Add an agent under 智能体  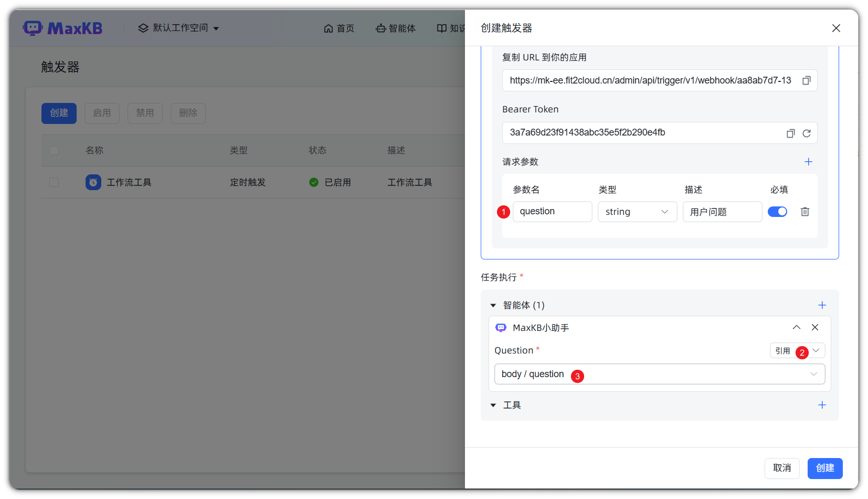point(822,305)
